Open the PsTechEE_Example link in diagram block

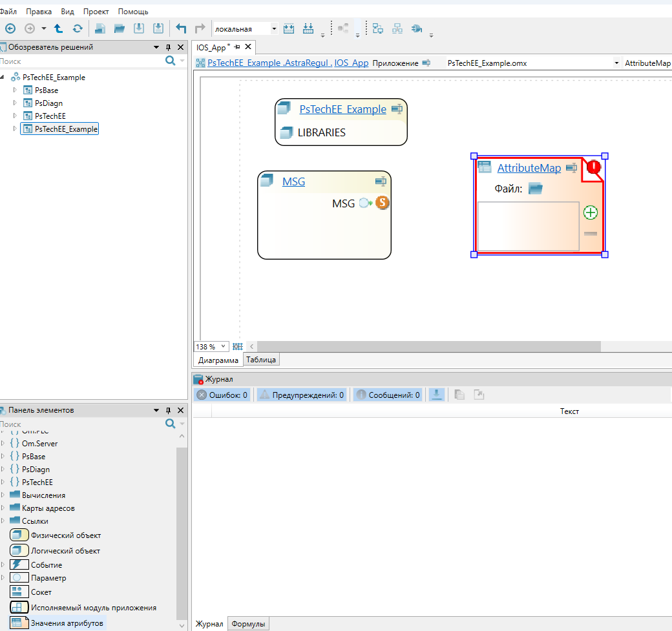(342, 109)
